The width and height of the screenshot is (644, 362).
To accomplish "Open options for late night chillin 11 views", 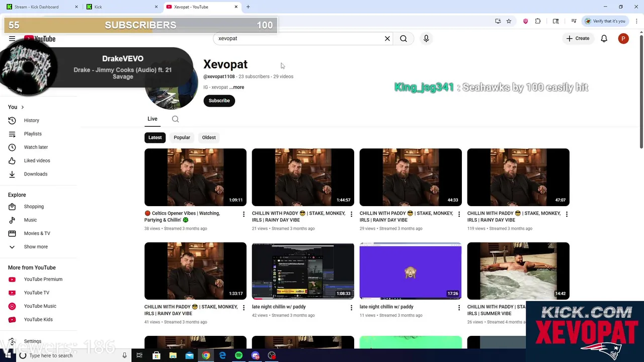I will pyautogui.click(x=459, y=308).
